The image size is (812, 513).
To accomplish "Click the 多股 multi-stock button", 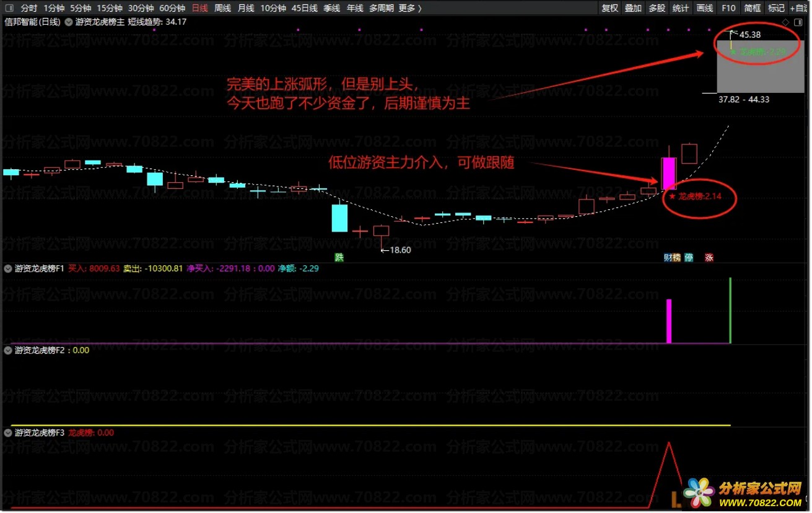I will click(657, 8).
